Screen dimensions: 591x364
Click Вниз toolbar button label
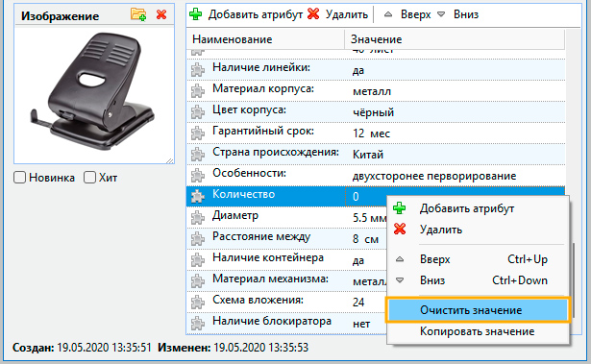pos(466,14)
